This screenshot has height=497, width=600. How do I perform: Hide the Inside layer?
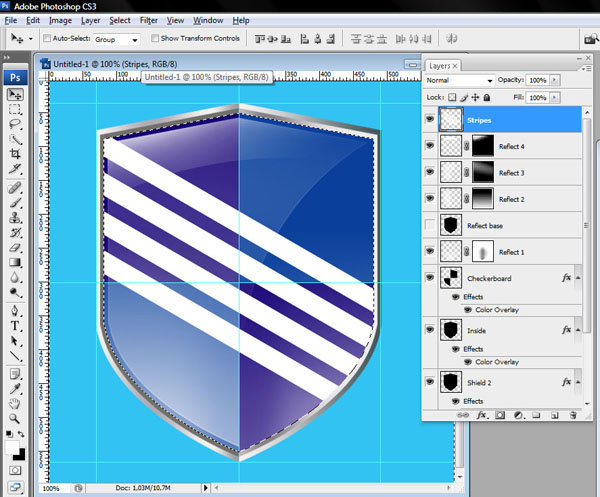point(430,329)
